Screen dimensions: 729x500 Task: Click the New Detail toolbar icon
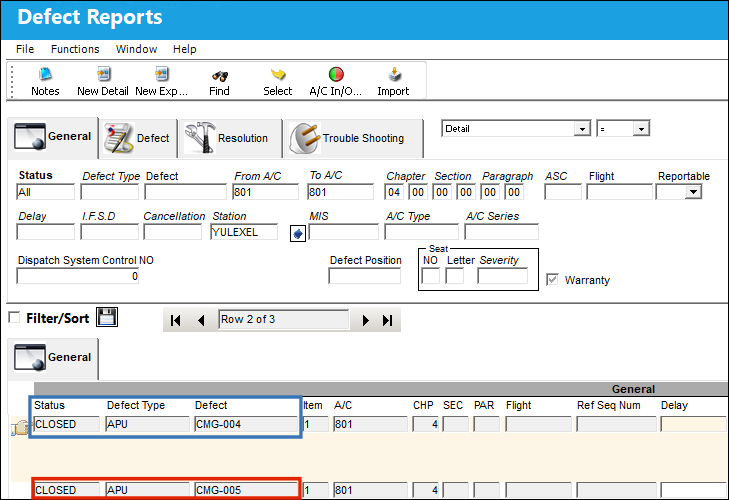(103, 81)
